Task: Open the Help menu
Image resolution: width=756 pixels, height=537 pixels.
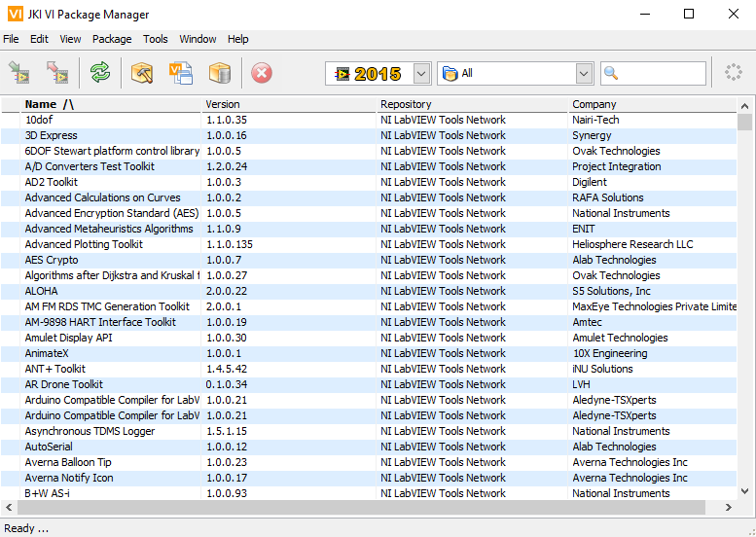Action: (237, 39)
